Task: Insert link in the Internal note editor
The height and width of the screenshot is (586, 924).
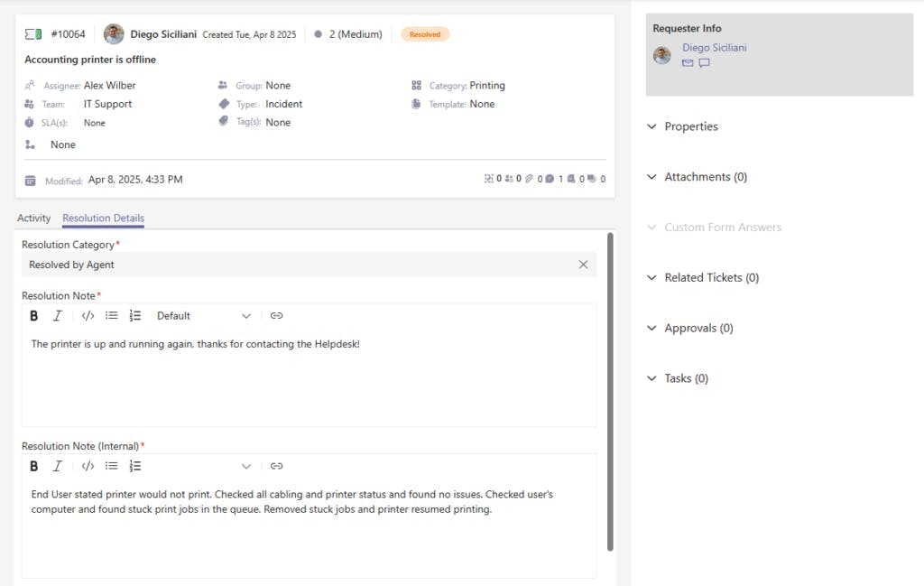Action: (276, 466)
